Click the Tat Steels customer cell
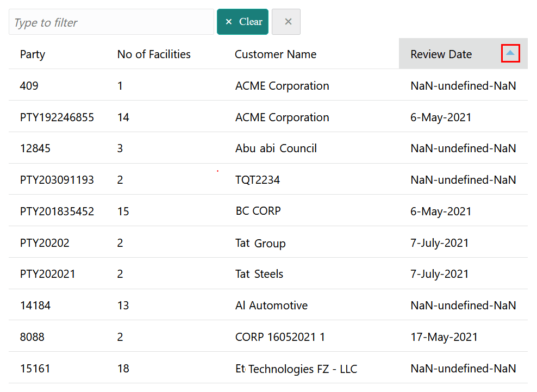This screenshot has height=392, width=537. pos(259,274)
